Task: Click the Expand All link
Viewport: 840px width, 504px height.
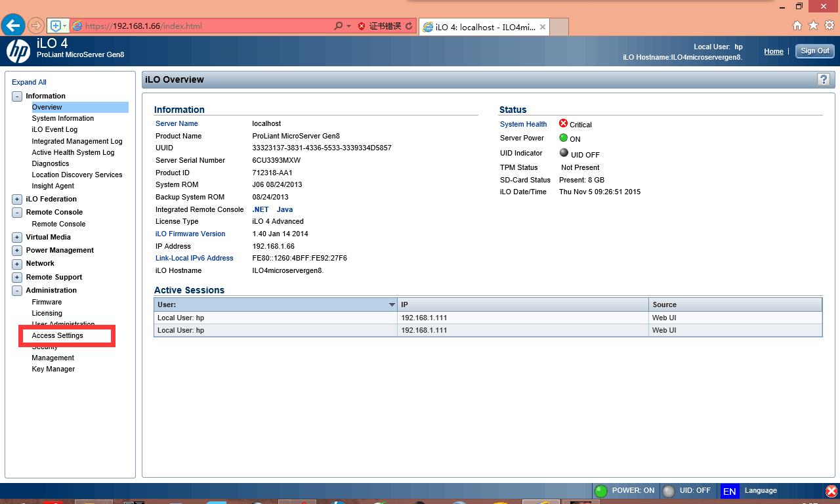Action: coord(29,82)
